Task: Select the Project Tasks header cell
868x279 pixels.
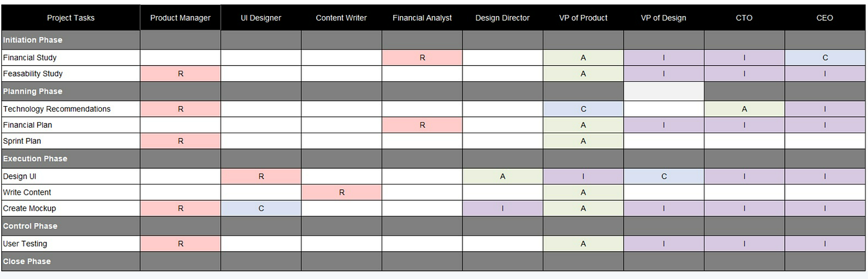Action: pyautogui.click(x=71, y=18)
